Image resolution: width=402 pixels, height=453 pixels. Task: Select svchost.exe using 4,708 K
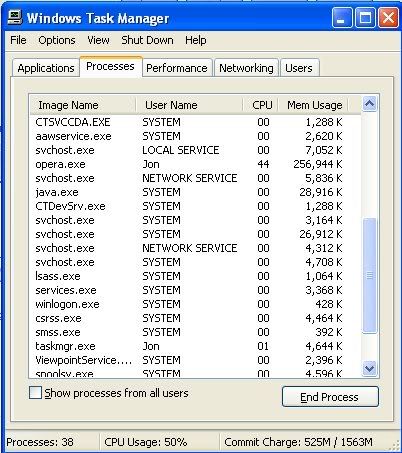(x=195, y=262)
